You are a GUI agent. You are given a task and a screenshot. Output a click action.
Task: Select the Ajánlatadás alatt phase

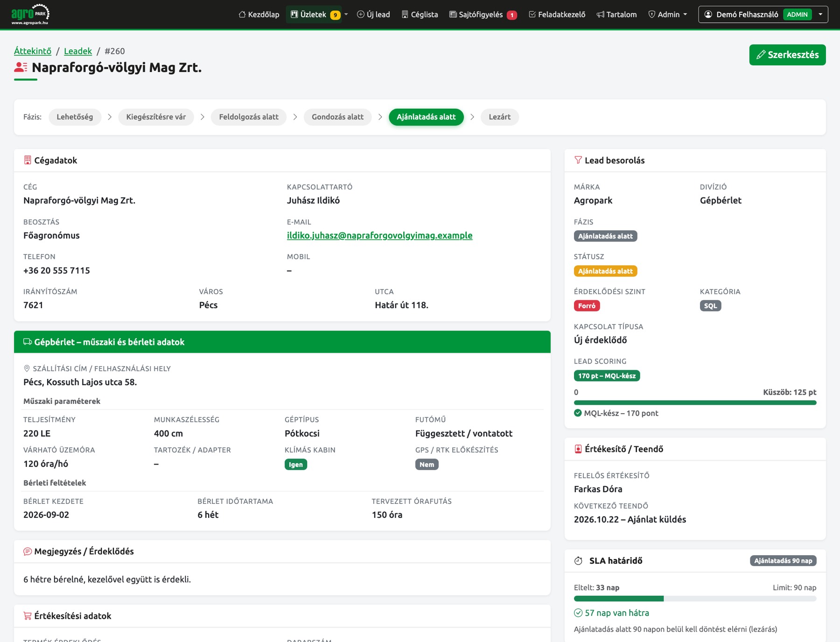click(426, 117)
